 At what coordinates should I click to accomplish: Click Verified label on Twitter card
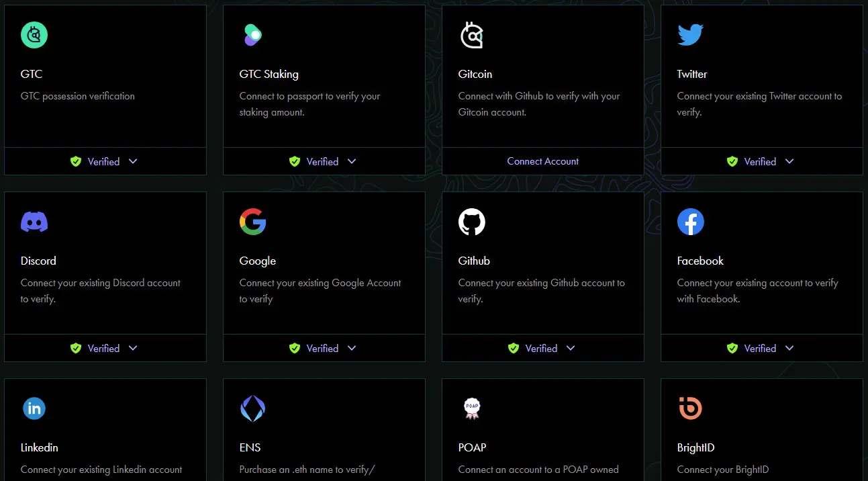760,161
